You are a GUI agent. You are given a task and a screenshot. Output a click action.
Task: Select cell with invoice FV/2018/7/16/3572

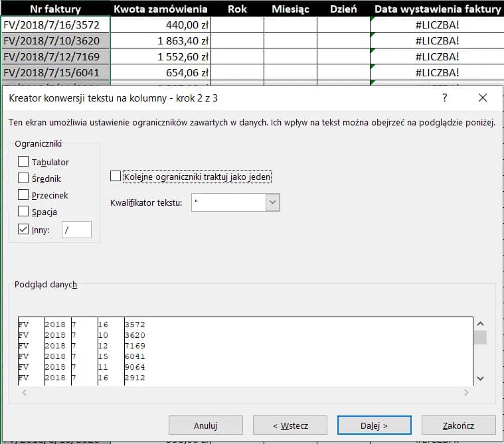point(55,25)
